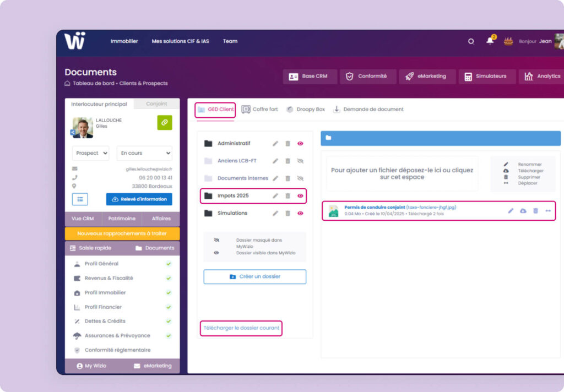Rename the Impots 2025 folder

(275, 195)
